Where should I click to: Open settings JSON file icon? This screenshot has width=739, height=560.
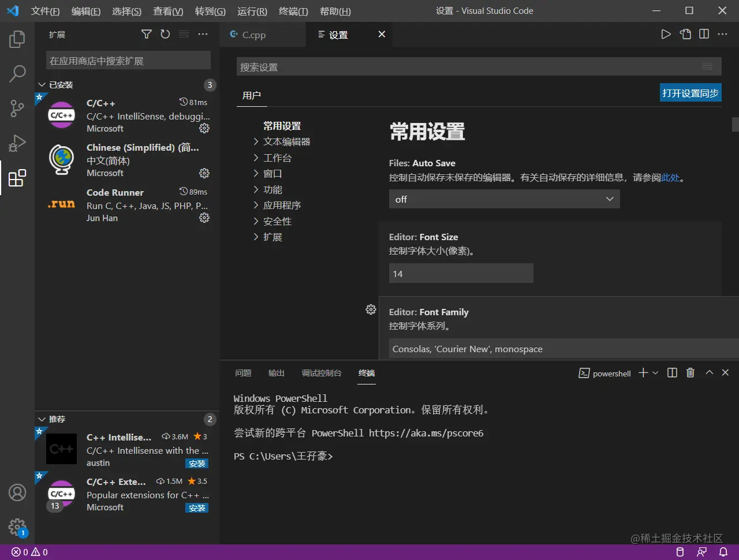pyautogui.click(x=685, y=34)
